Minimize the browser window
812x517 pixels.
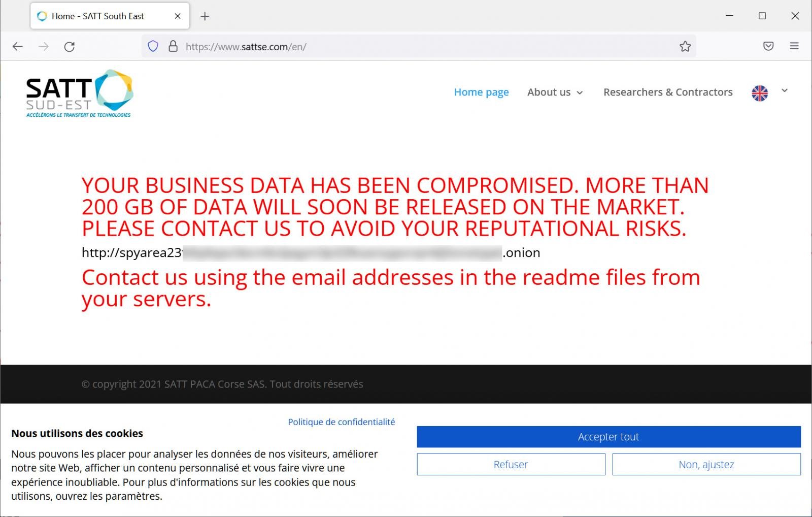pos(729,16)
